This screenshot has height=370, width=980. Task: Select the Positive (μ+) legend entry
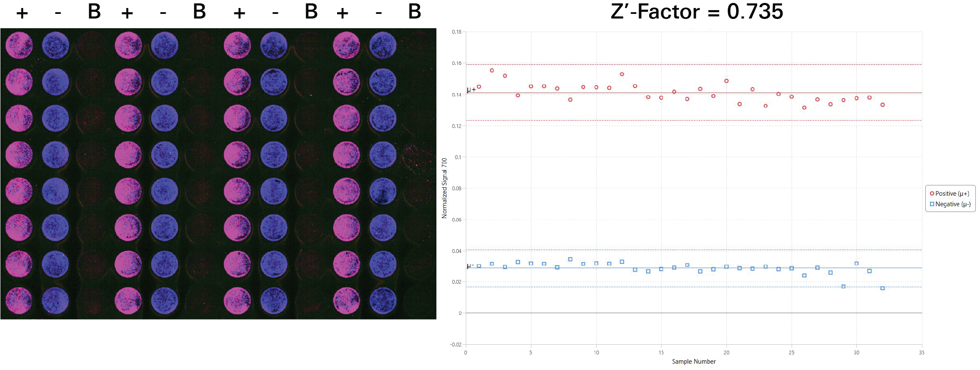coord(950,194)
